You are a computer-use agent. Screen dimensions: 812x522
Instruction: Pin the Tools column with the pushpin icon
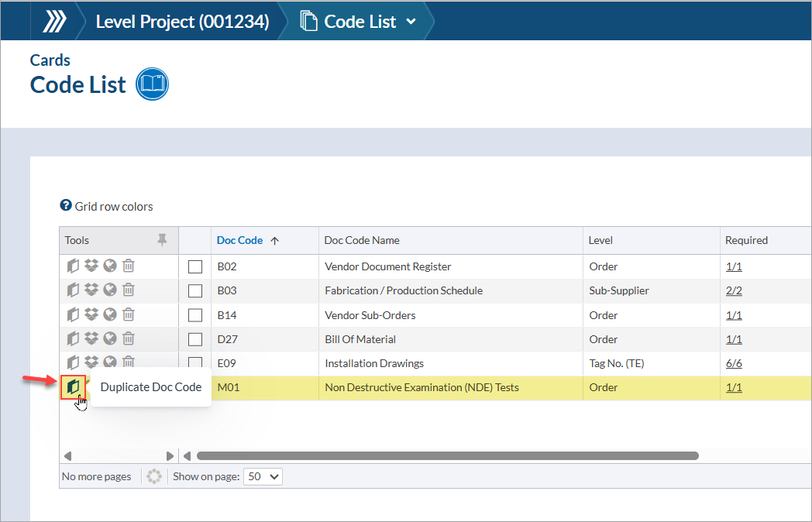tap(162, 240)
